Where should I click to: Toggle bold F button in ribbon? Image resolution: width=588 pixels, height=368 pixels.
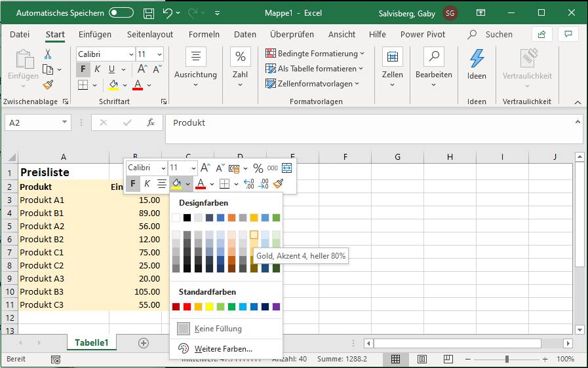(83, 69)
